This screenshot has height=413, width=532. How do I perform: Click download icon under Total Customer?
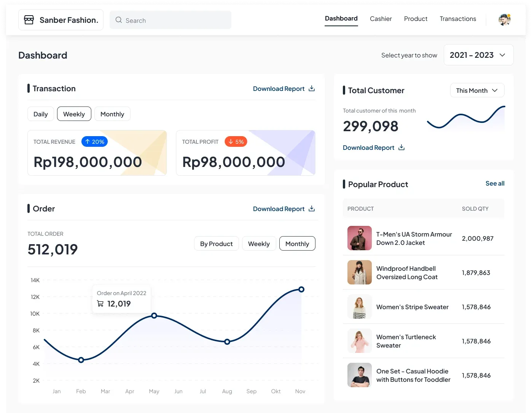pos(401,147)
